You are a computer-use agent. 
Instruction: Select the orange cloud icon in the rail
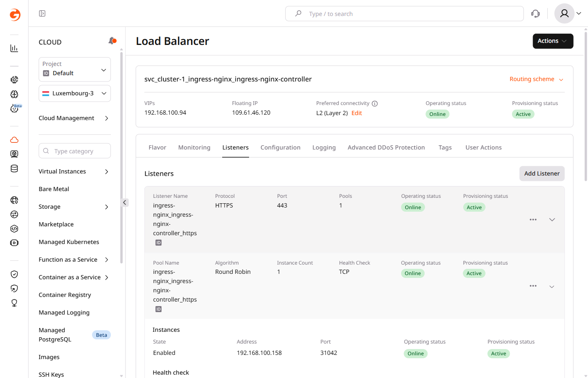[x=14, y=140]
